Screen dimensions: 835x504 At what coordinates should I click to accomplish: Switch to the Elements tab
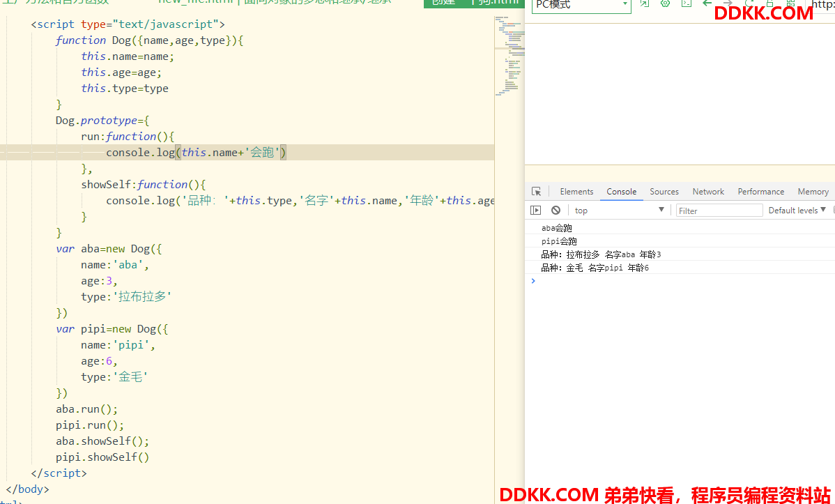(x=576, y=191)
